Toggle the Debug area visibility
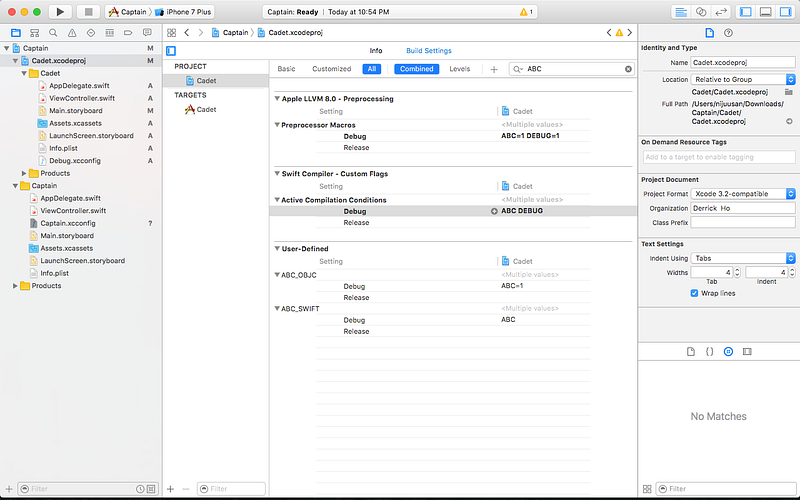 (766, 12)
